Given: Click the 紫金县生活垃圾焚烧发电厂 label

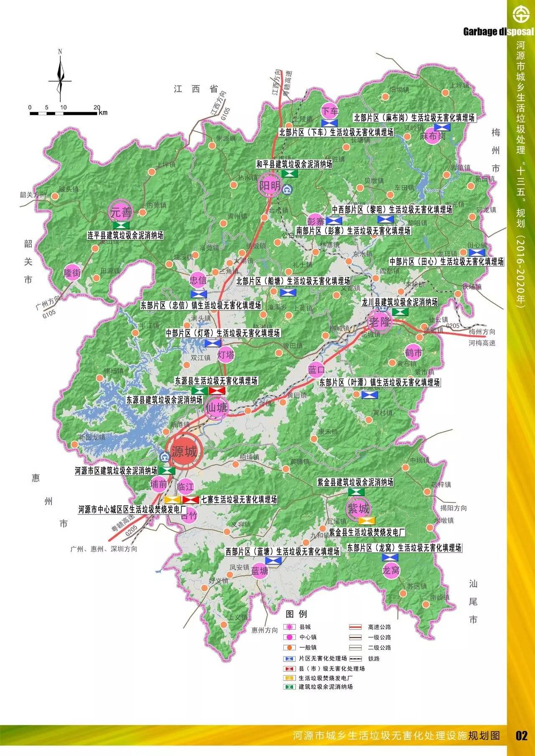Looking at the screenshot, I should pyautogui.click(x=367, y=533).
